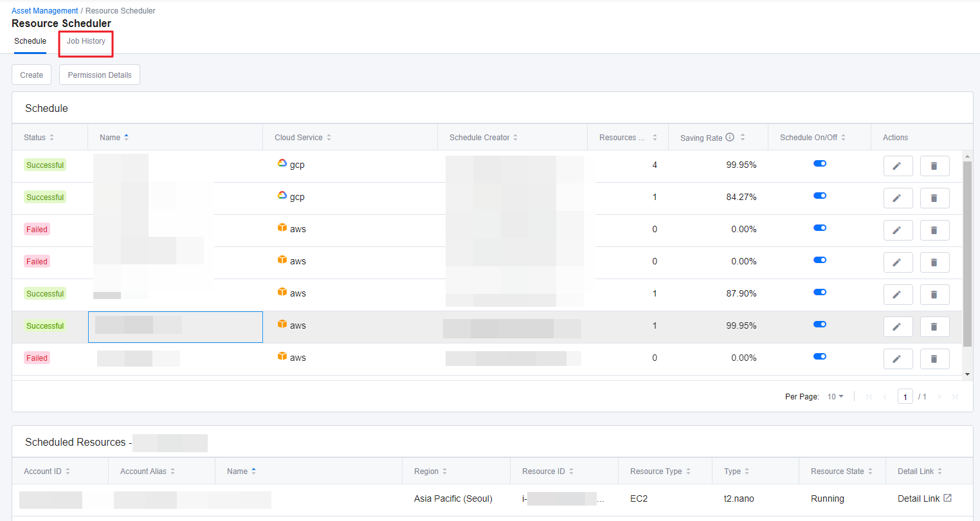Toggle schedule off for first gcp row
This screenshot has height=521, width=980.
(x=819, y=163)
